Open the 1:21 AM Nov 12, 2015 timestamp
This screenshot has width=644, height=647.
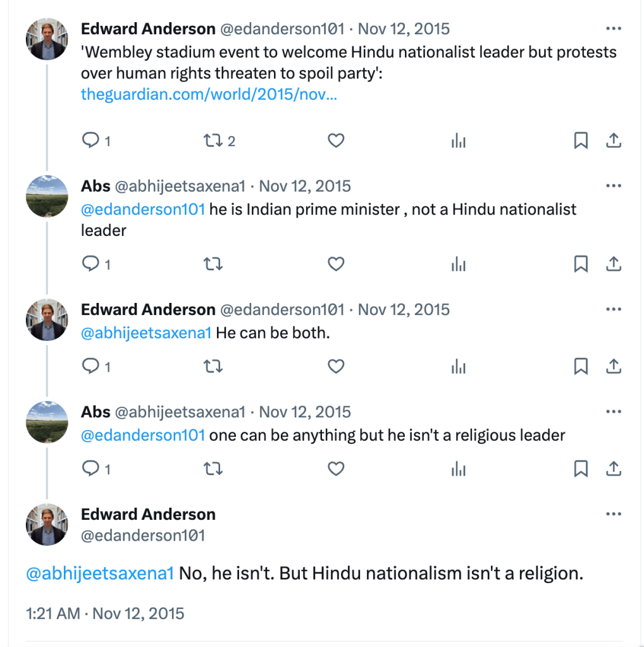(105, 613)
